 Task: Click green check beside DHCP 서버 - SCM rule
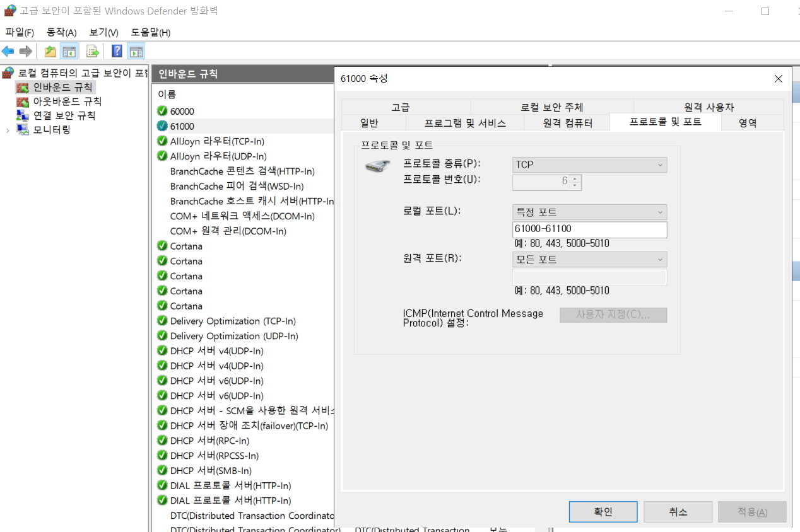point(162,411)
